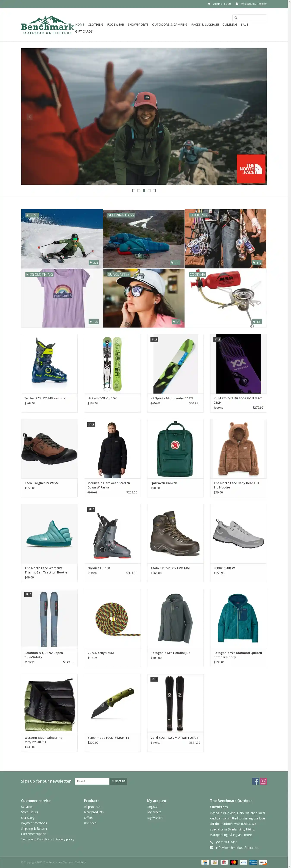This screenshot has height=868, width=291.
Task: Open the CLOTHING menu
Action: [x=96, y=25]
